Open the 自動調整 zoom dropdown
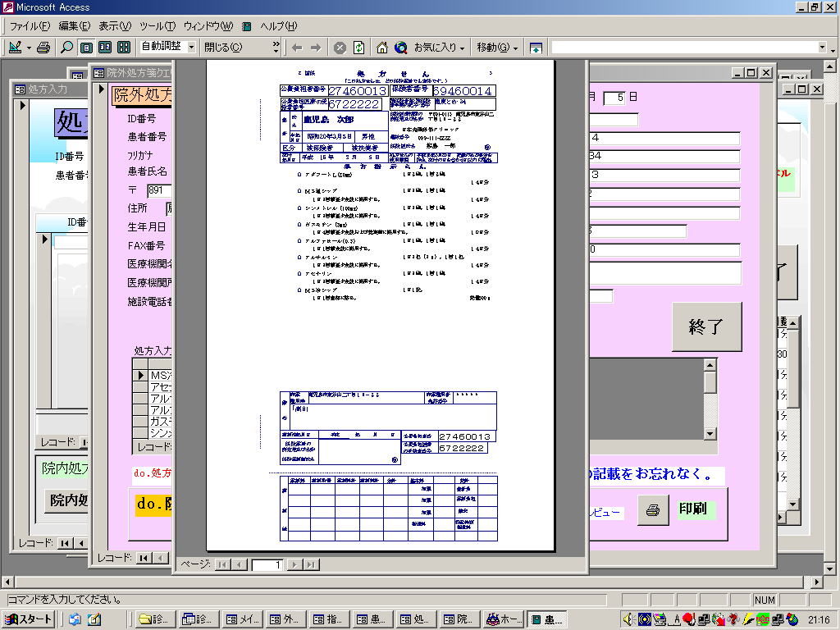840x630 pixels. (x=191, y=47)
